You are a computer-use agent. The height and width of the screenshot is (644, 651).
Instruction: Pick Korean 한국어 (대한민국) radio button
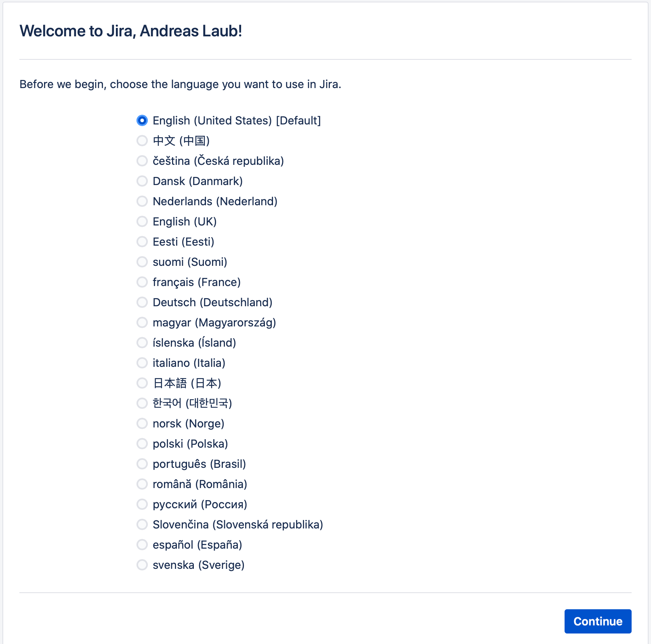142,403
